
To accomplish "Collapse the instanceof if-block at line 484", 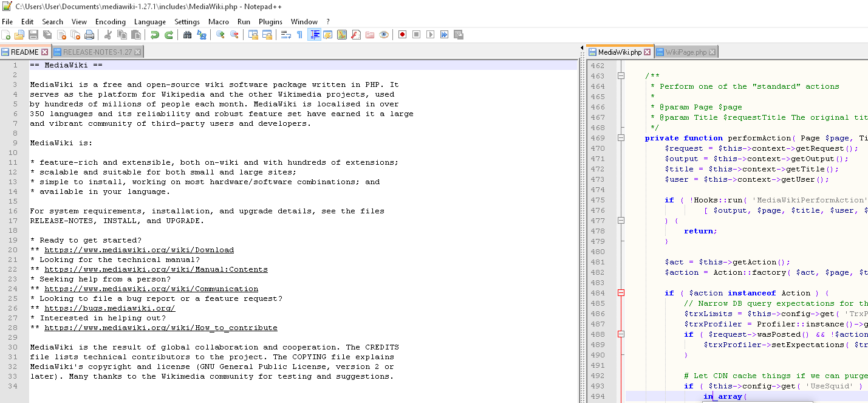I will (621, 293).
